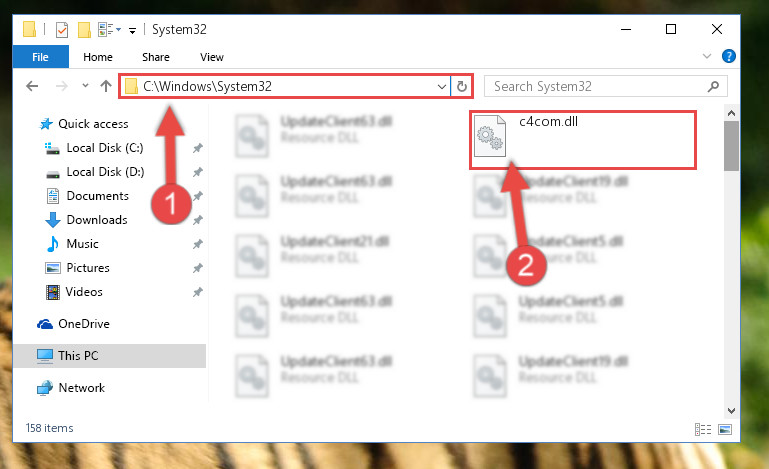Click the Back navigation arrow
The width and height of the screenshot is (769, 469).
pyautogui.click(x=32, y=86)
